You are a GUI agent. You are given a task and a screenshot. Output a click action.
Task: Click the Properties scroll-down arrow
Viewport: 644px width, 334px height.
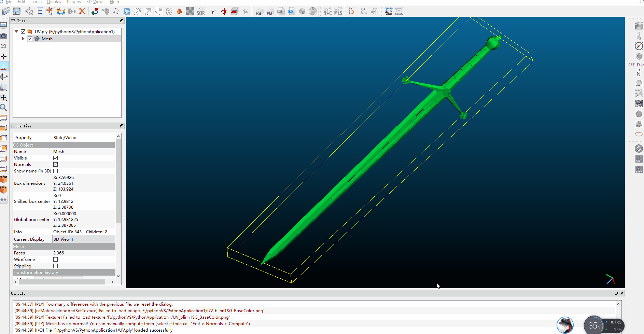118,276
